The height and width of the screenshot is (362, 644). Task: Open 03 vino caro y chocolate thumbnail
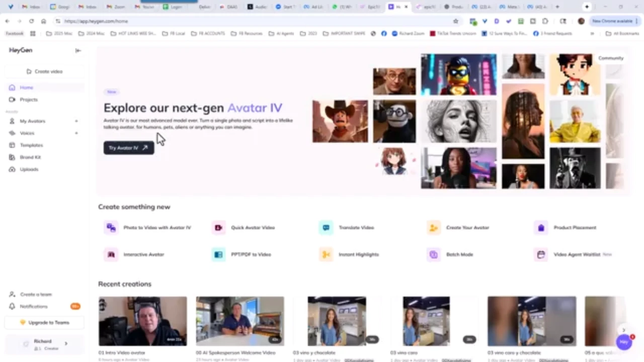tap(532, 321)
